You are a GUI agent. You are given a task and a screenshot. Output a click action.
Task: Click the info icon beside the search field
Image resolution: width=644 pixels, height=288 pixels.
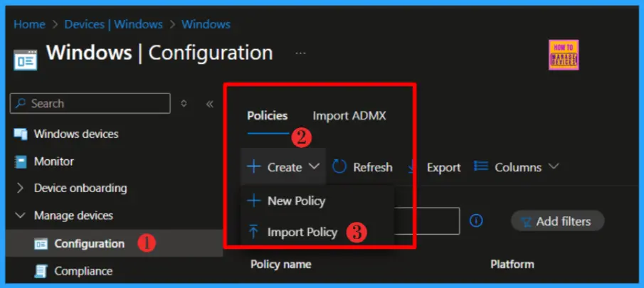[x=476, y=221]
